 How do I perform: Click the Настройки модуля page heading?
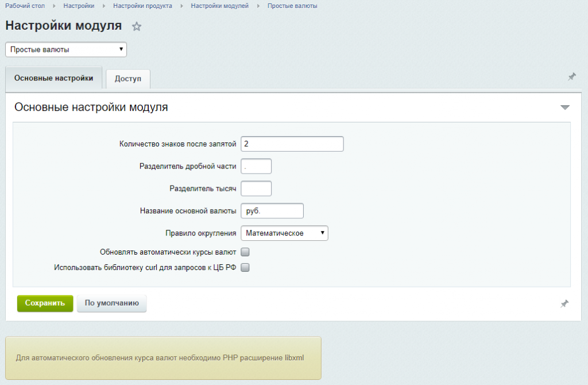pos(63,25)
